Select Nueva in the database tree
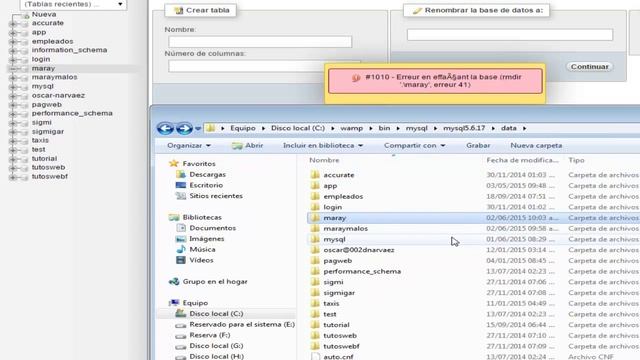This screenshot has height=360, width=640. (x=44, y=14)
